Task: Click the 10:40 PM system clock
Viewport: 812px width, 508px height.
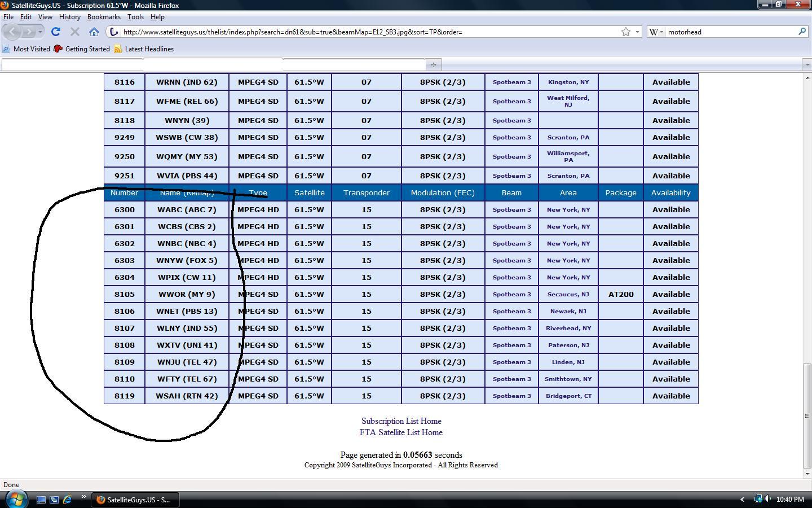Action: pos(790,500)
